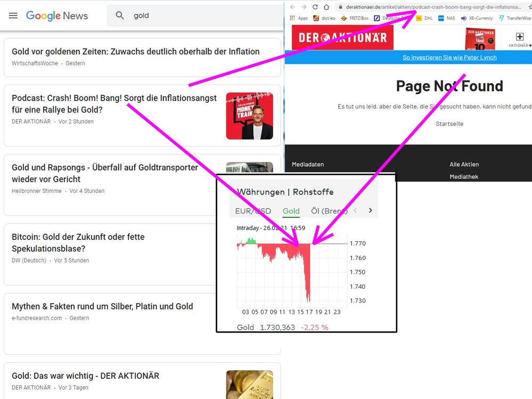Open the XE-Currency bookmark
Screen dimensions: 532x399
pyautogui.click(x=477, y=18)
